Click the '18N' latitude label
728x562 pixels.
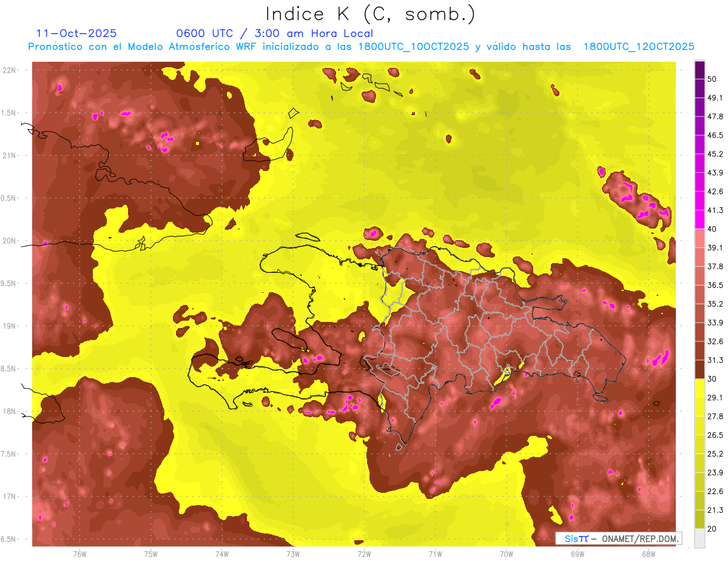10,411
